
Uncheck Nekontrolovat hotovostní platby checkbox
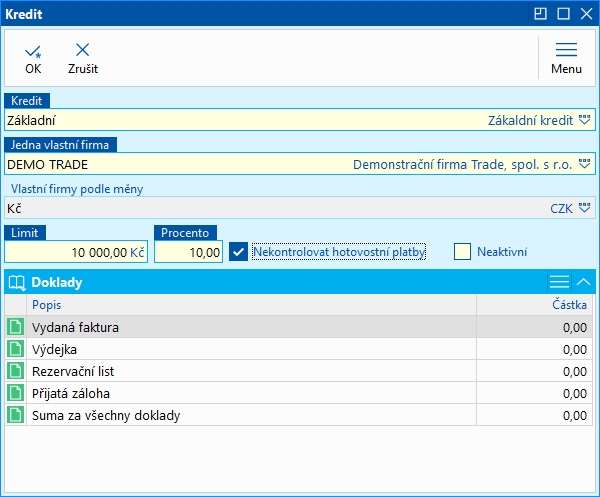238,252
